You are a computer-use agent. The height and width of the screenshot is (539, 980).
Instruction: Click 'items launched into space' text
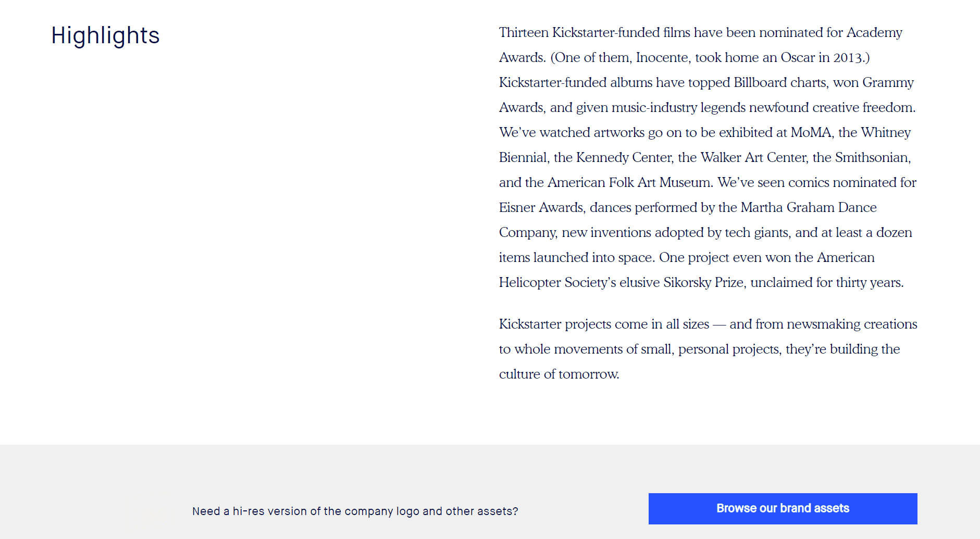pyautogui.click(x=576, y=257)
